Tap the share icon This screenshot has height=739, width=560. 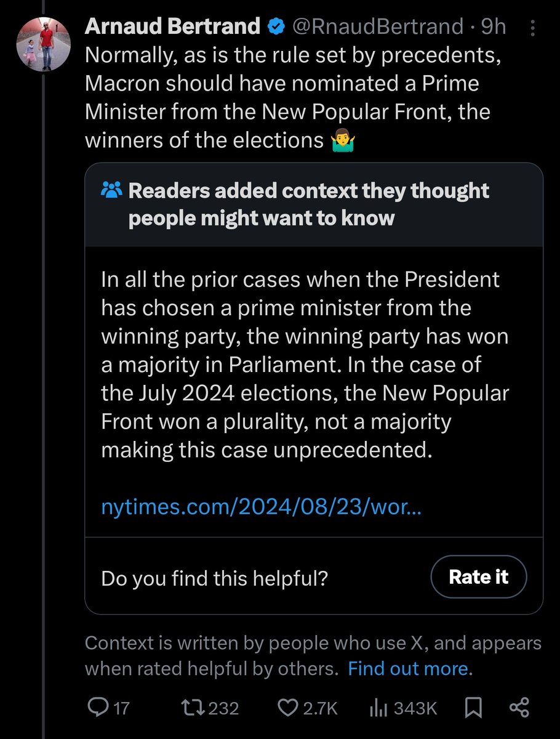[x=520, y=708]
